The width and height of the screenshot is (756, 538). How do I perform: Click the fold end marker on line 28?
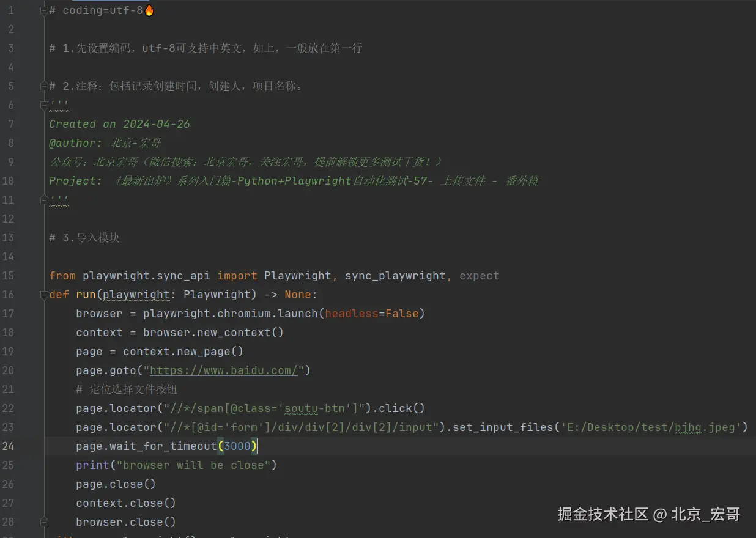44,522
